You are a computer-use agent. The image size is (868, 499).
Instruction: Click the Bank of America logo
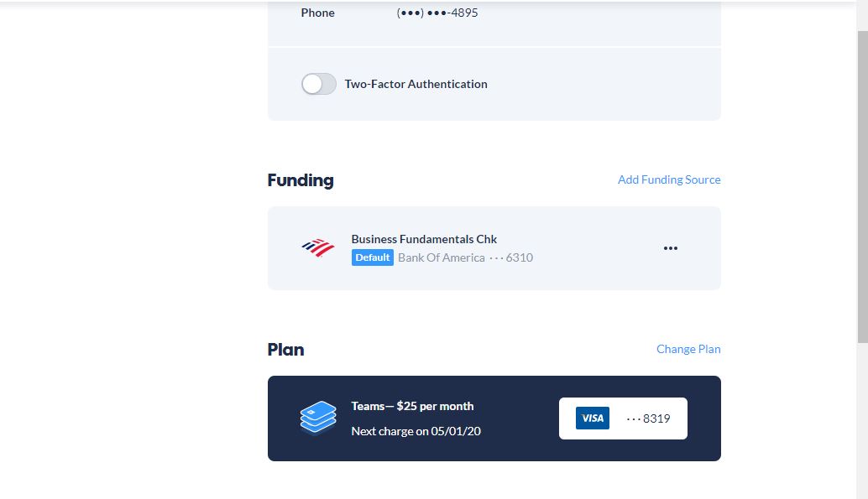click(317, 247)
